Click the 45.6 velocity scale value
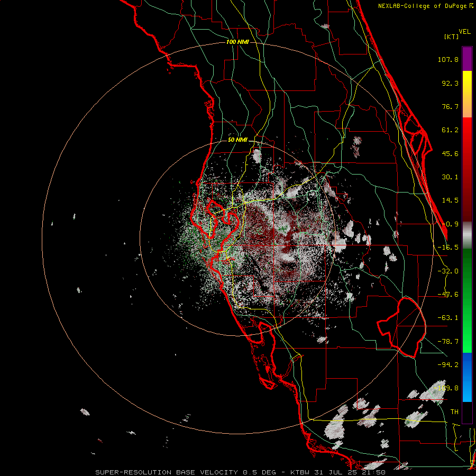The width and height of the screenshot is (476, 476). point(450,153)
